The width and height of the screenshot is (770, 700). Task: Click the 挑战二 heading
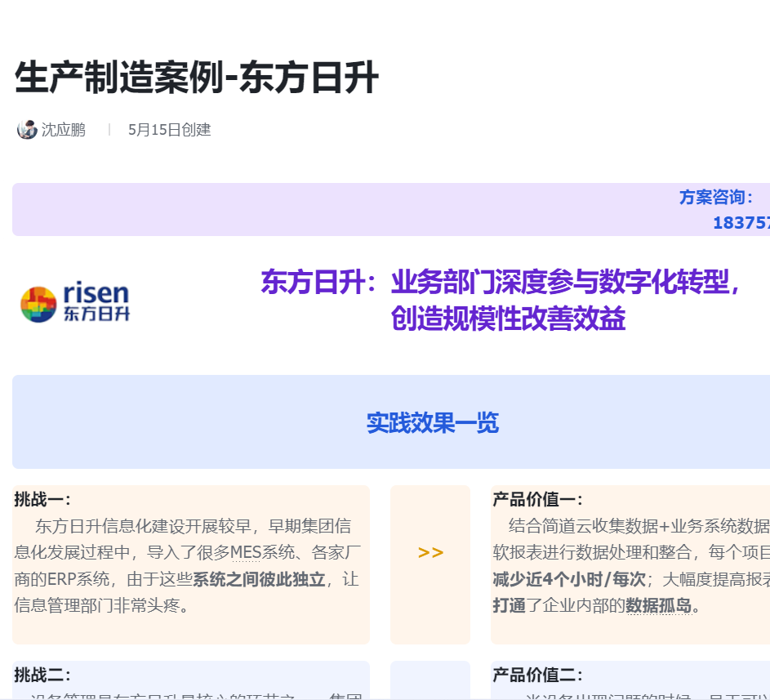pos(42,675)
